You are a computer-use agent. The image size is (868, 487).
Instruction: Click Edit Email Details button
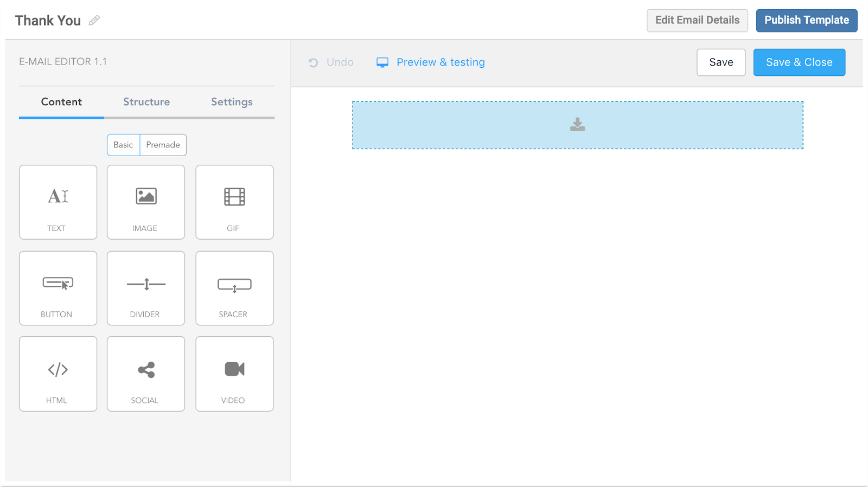tap(697, 21)
